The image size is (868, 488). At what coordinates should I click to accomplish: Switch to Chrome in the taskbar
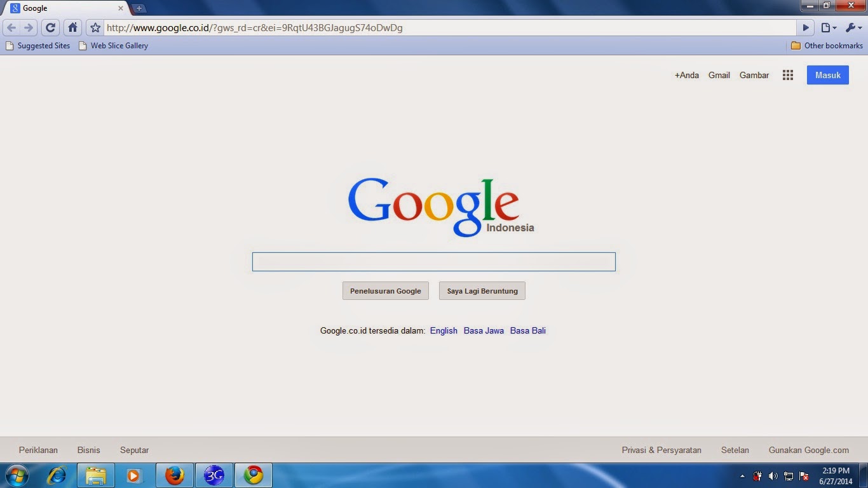point(254,475)
